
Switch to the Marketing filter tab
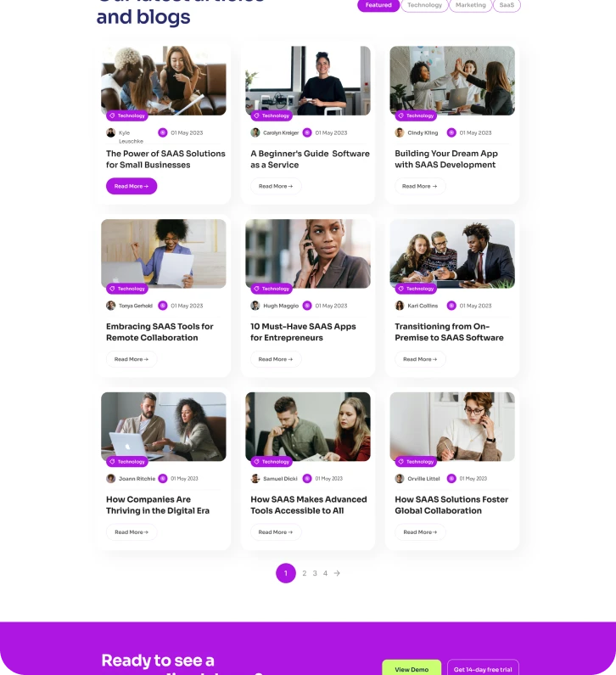(x=471, y=5)
